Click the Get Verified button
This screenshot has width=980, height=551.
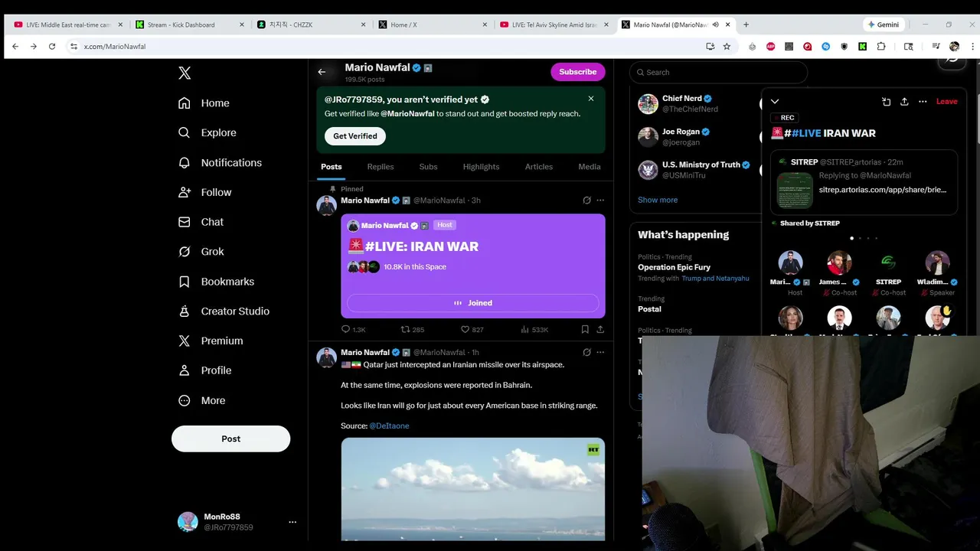(x=355, y=136)
